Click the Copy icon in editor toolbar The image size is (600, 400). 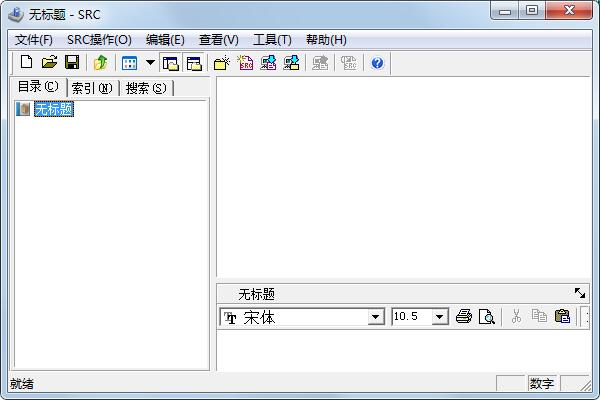pos(539,316)
